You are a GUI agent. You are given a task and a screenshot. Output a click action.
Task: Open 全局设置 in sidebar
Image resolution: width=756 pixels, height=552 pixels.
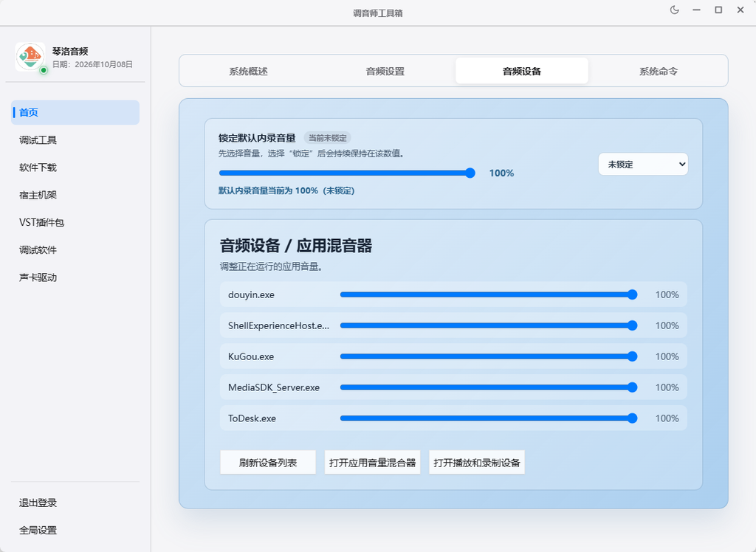click(75, 531)
